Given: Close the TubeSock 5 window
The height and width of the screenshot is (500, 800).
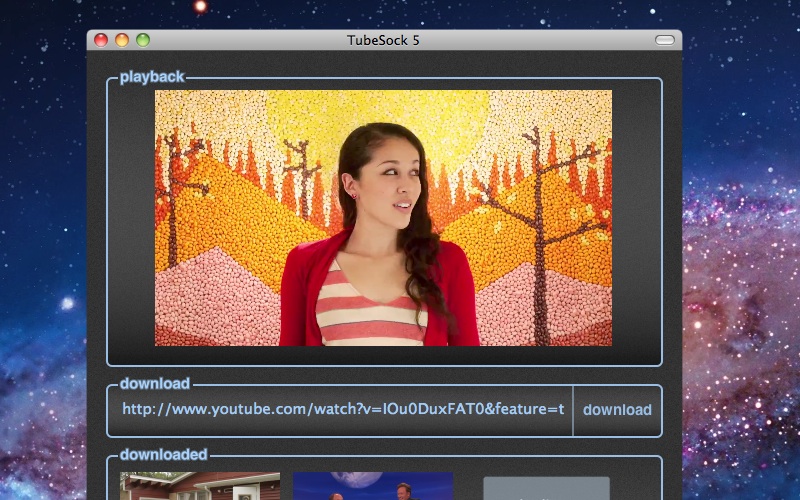Looking at the screenshot, I should pyautogui.click(x=101, y=40).
